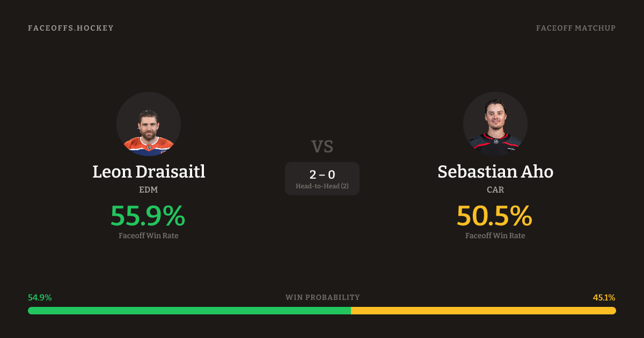
Task: Click Faceoff Win Rate label under Aho
Action: click(495, 236)
